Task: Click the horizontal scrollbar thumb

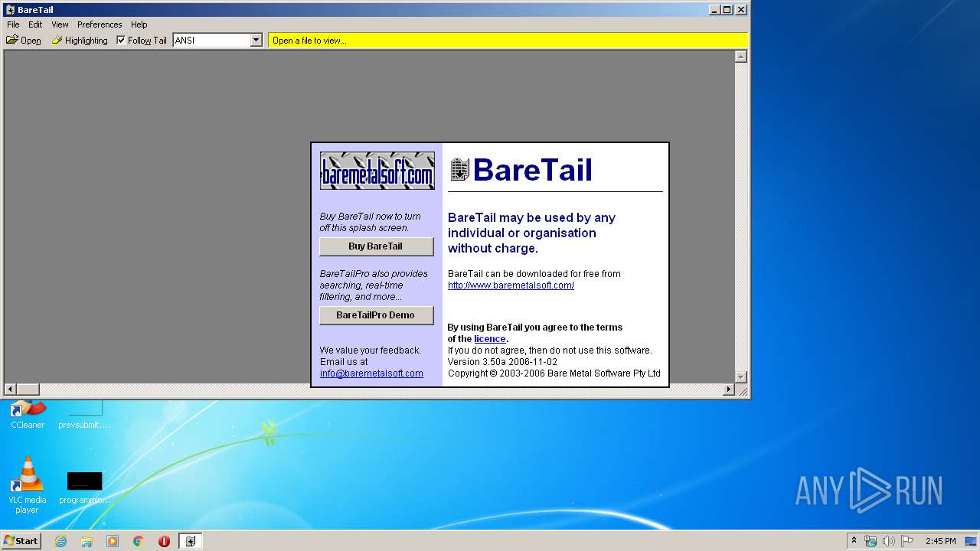Action: pos(28,390)
